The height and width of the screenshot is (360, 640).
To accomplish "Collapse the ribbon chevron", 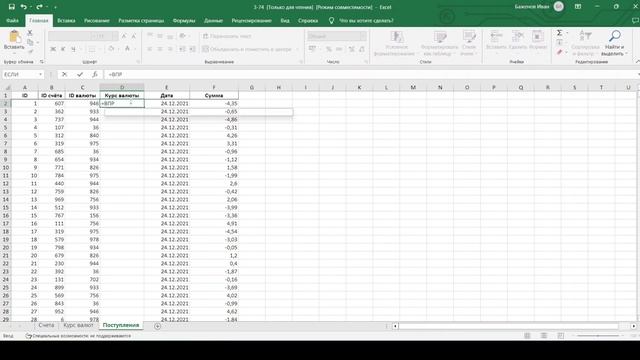I will (x=637, y=61).
